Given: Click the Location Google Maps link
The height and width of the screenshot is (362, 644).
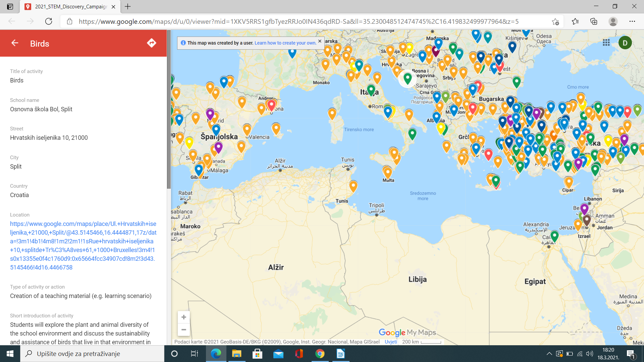Looking at the screenshot, I should click(83, 245).
